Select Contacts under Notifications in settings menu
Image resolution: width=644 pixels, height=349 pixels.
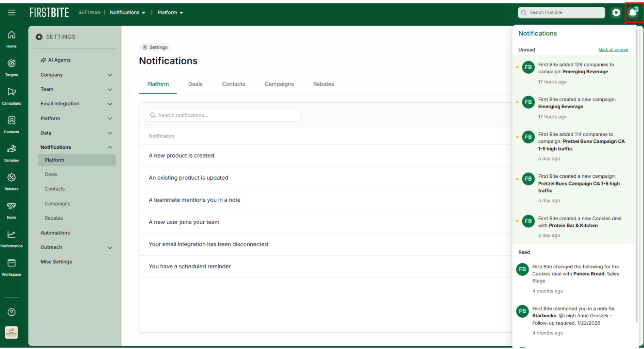(x=55, y=189)
